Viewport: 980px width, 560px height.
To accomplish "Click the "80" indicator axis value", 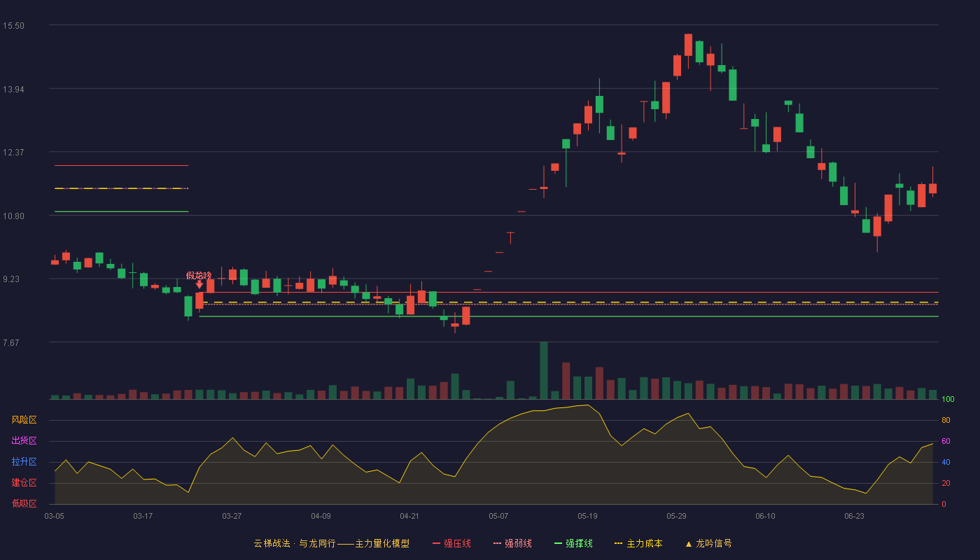I will coord(946,421).
